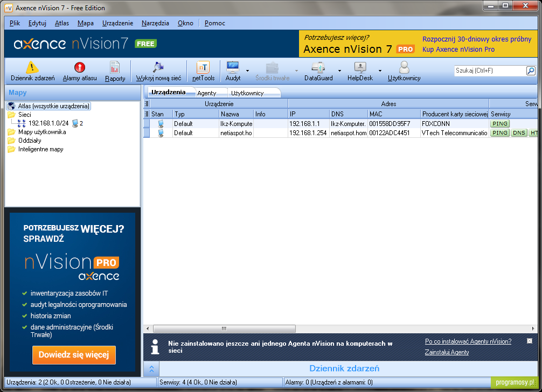This screenshot has height=392, width=542.
Task: Open Użytkownicy from the toolbar
Action: pyautogui.click(x=404, y=72)
